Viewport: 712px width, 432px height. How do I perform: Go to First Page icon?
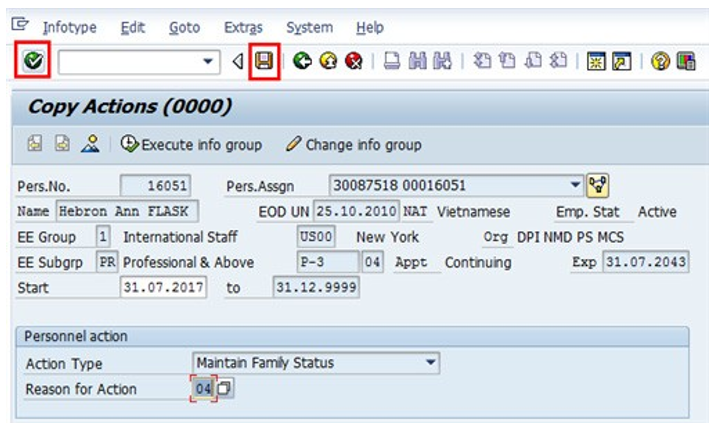482,60
